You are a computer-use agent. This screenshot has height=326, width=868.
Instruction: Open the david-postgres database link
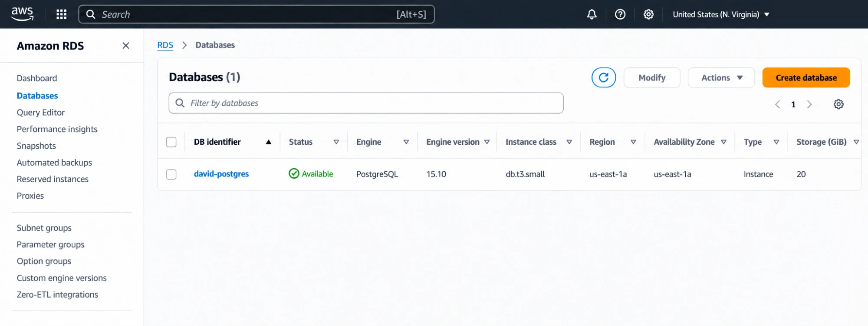point(221,174)
